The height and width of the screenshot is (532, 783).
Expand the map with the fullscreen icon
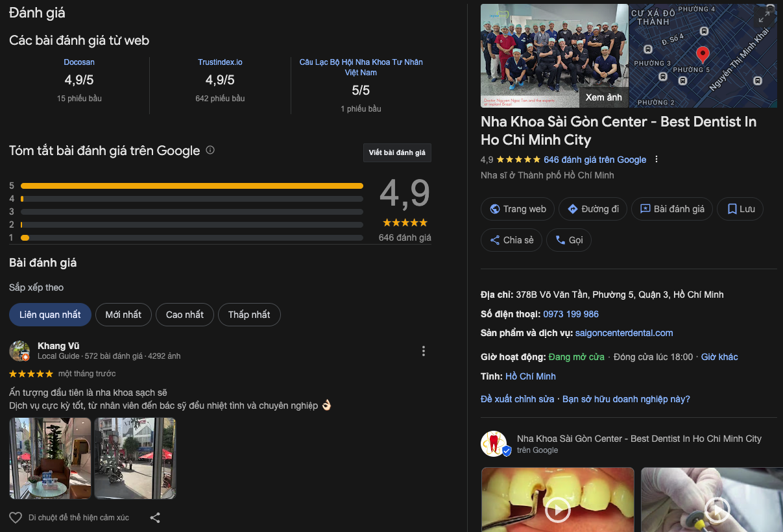tap(764, 18)
